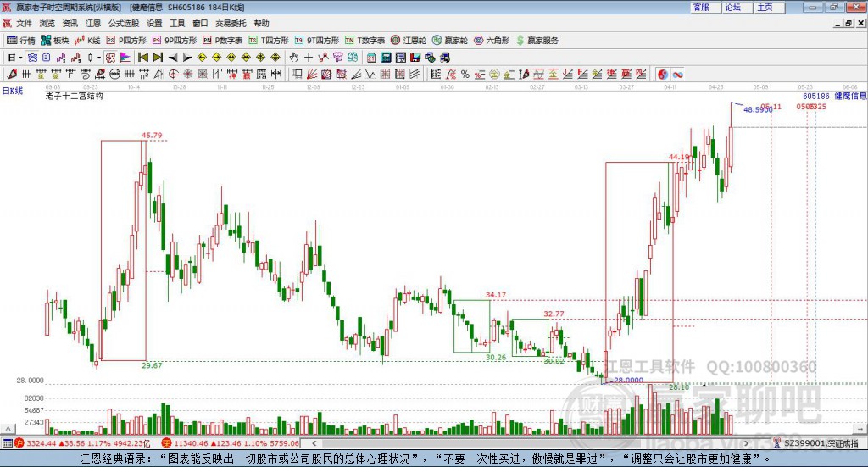Jump to last bar icon
868x467 pixels.
158,58
